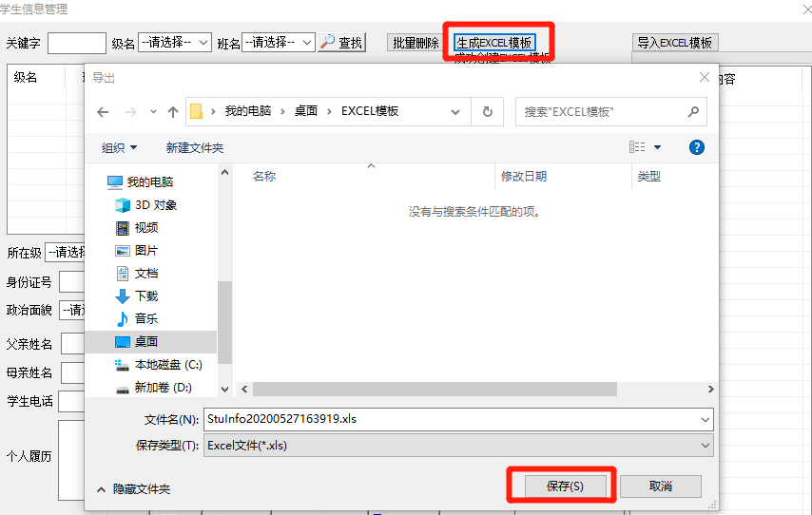Change the view layout icon
The height and width of the screenshot is (515, 812).
pyautogui.click(x=637, y=147)
